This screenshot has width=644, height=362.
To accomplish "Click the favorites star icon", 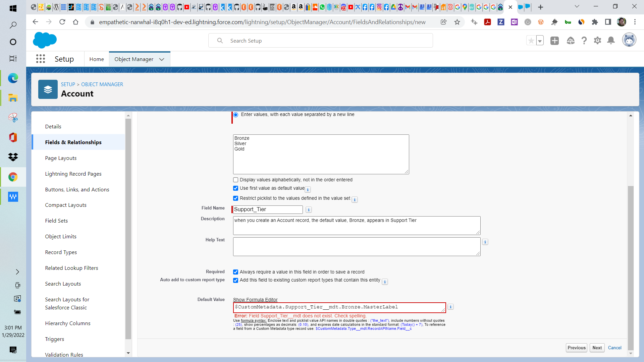I will [531, 40].
